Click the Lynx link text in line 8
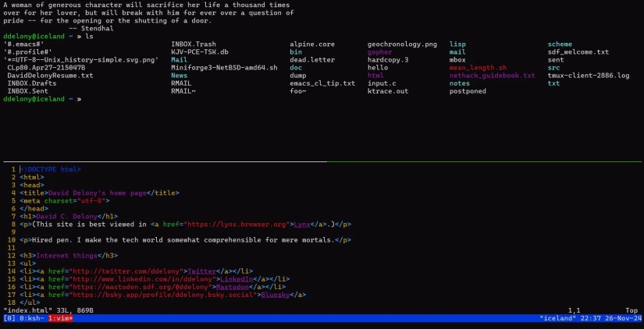The height and width of the screenshot is (329, 644). (302, 225)
